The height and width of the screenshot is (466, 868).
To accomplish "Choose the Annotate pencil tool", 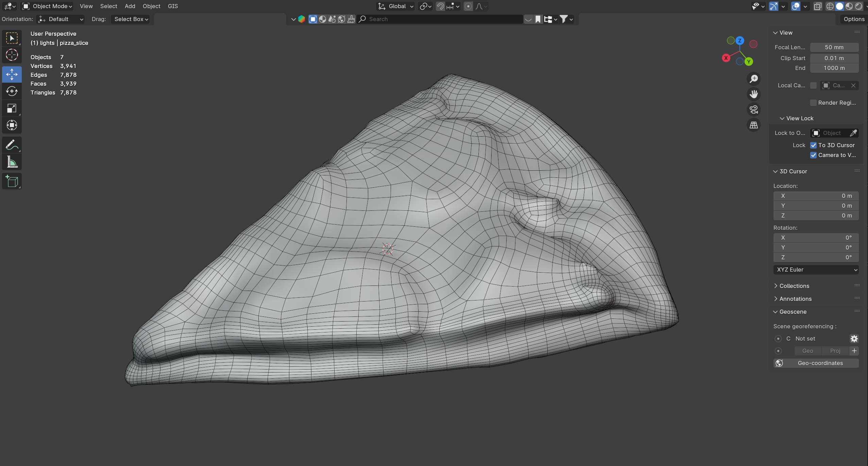I will point(12,145).
